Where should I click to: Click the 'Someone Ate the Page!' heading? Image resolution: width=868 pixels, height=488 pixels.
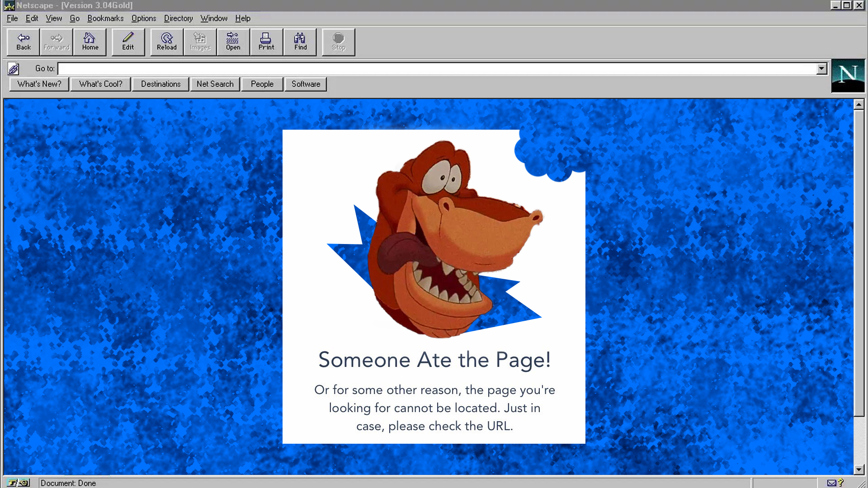pos(434,360)
